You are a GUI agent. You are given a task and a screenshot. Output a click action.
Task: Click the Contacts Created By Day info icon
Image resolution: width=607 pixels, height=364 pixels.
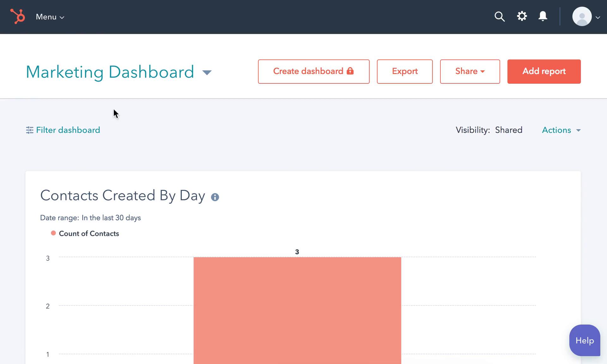click(215, 197)
